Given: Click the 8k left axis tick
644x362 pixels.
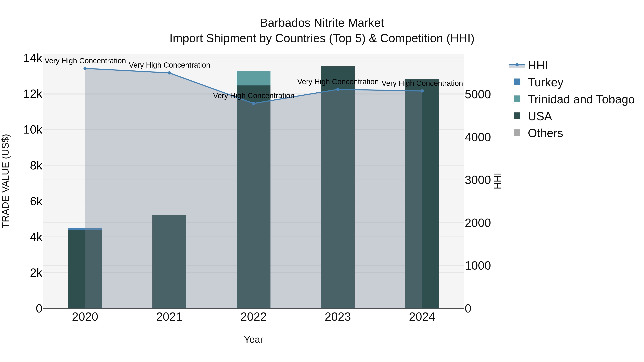Looking at the screenshot, I should (x=36, y=165).
